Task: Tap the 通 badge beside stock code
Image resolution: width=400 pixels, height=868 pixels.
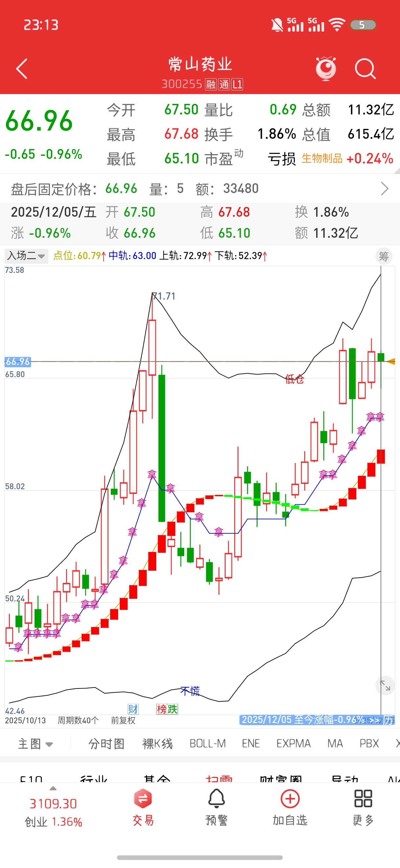Action: (x=224, y=84)
